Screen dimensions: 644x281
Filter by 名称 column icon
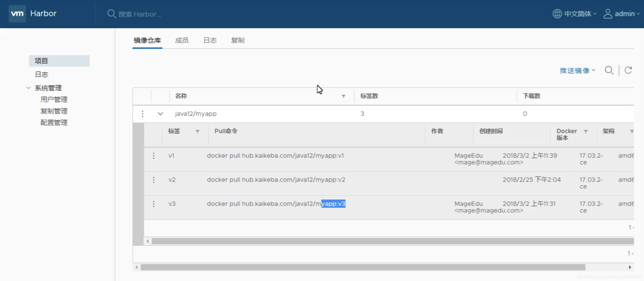343,96
